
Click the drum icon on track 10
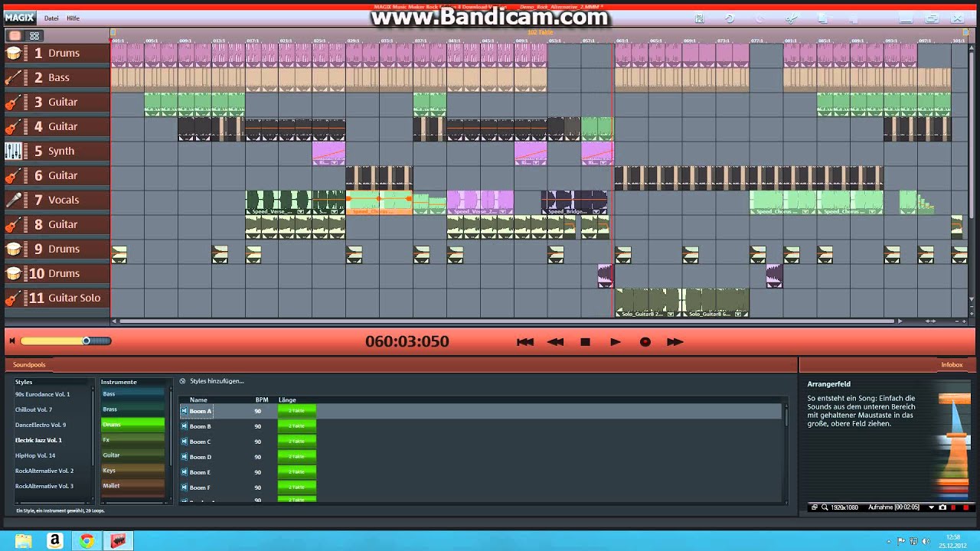click(x=14, y=273)
